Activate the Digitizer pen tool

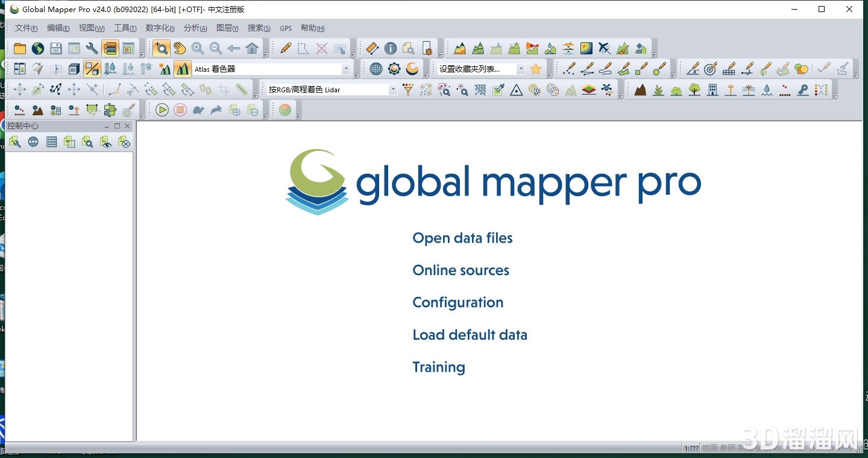point(285,48)
